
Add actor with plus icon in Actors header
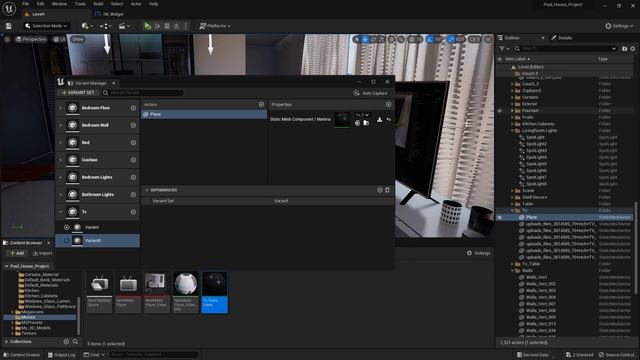pyautogui.click(x=261, y=104)
